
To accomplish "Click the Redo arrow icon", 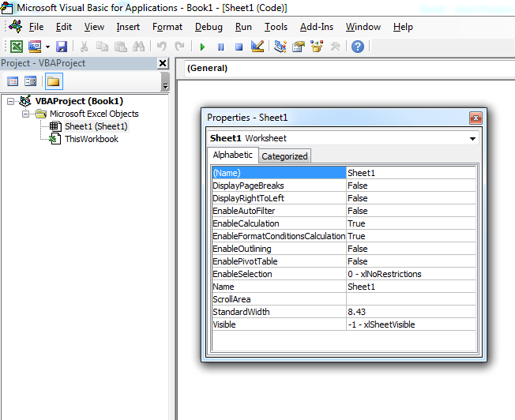I will tap(179, 47).
